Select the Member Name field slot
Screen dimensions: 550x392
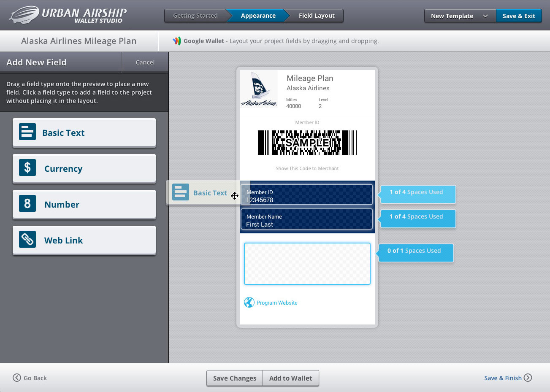306,219
